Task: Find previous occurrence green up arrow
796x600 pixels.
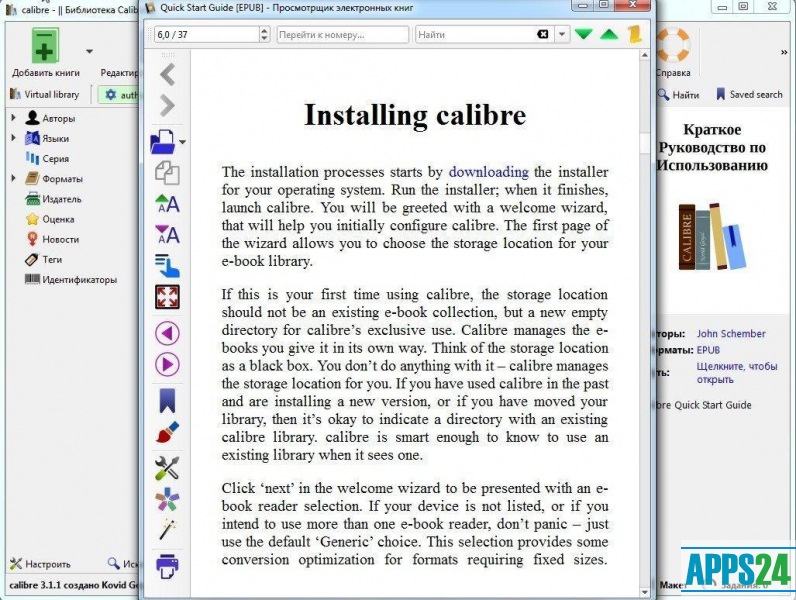Action: (609, 35)
